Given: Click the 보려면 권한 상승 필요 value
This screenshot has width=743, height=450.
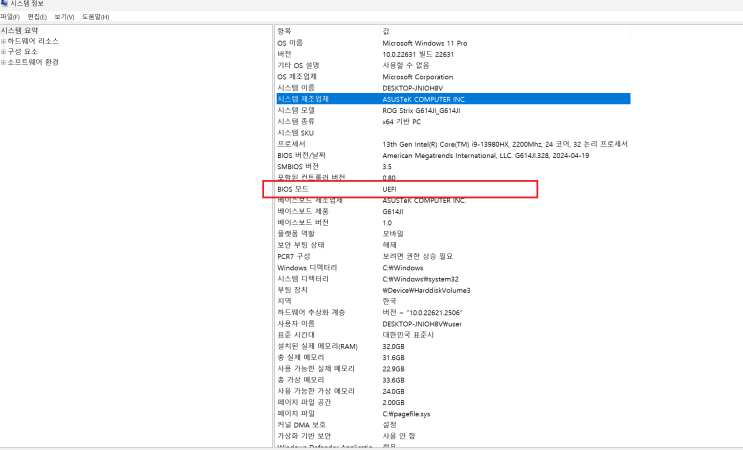Looking at the screenshot, I should tap(417, 256).
